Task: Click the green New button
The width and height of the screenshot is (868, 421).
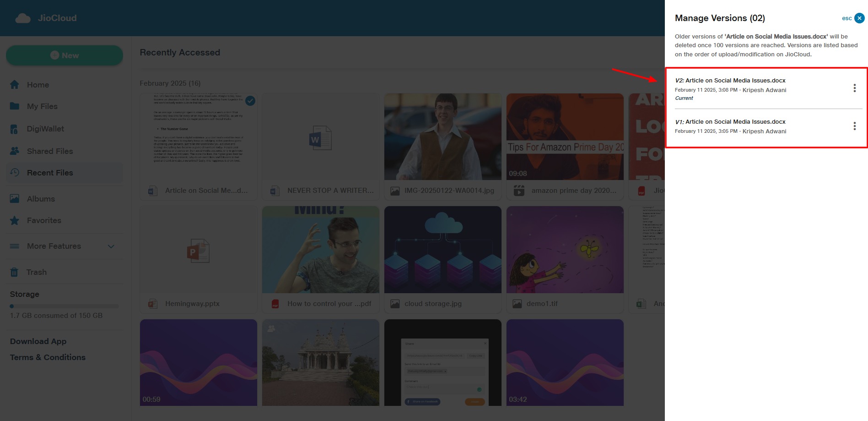Action: 65,55
